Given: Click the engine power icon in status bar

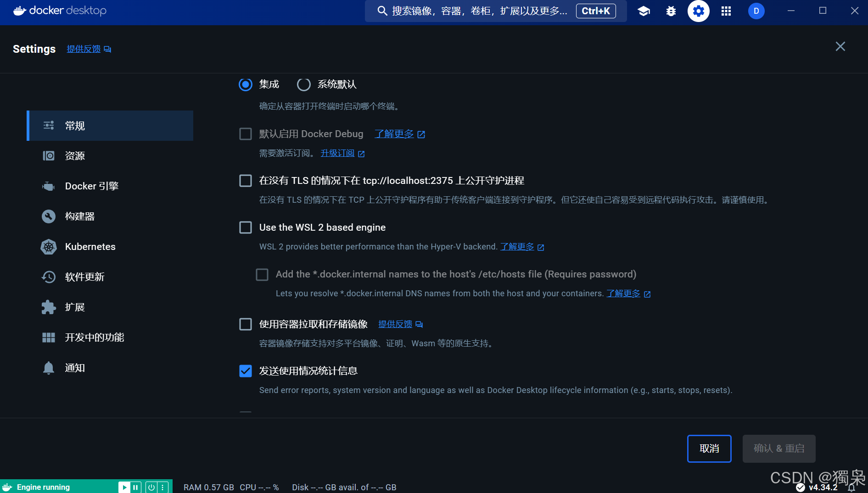Looking at the screenshot, I should point(151,487).
